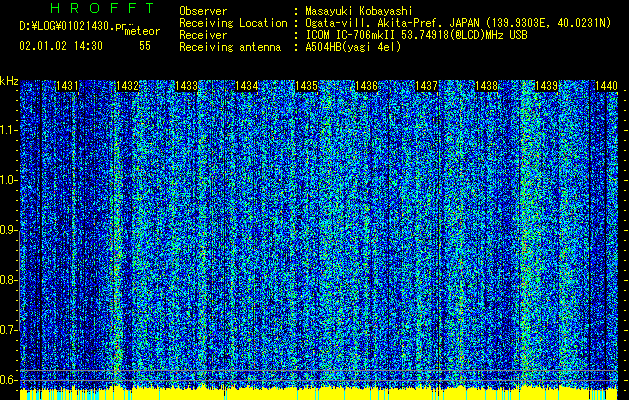Click the 1440 time marker
The image size is (629, 400).
[x=606, y=86]
